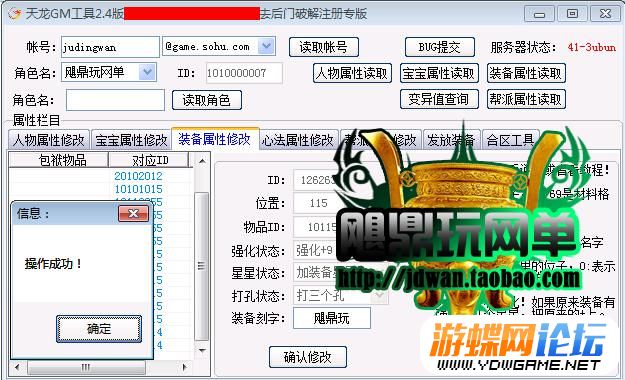Click the vertical scrollbar thumb of item list
Image resolution: width=625 pixels, height=380 pixels.
[202, 266]
